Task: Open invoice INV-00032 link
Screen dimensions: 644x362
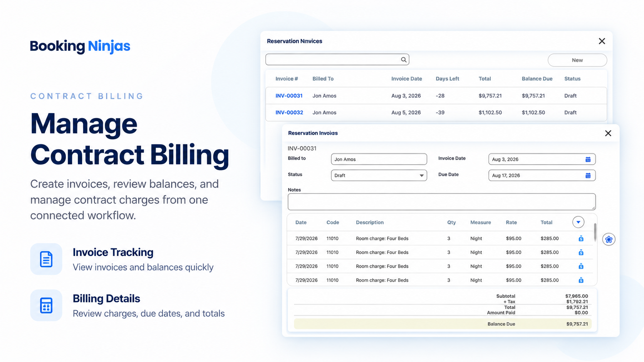Action: pos(289,113)
